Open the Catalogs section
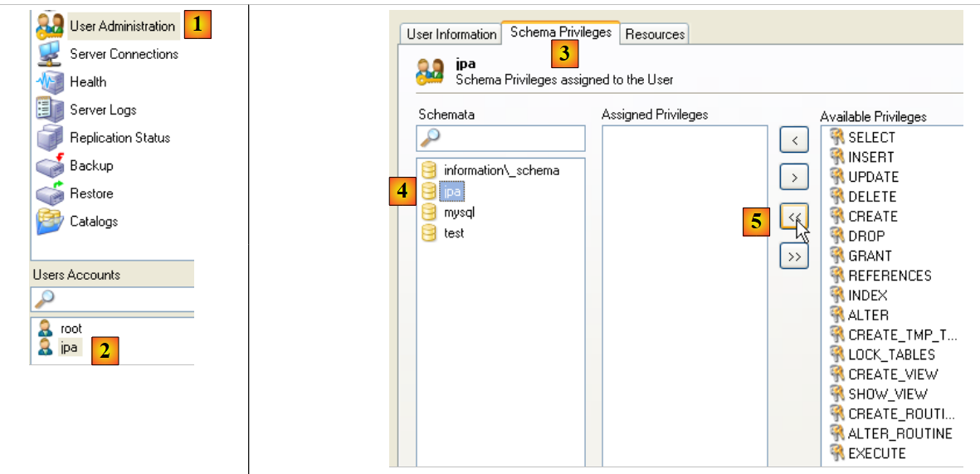Screen dimensions: 980x474 click(93, 222)
